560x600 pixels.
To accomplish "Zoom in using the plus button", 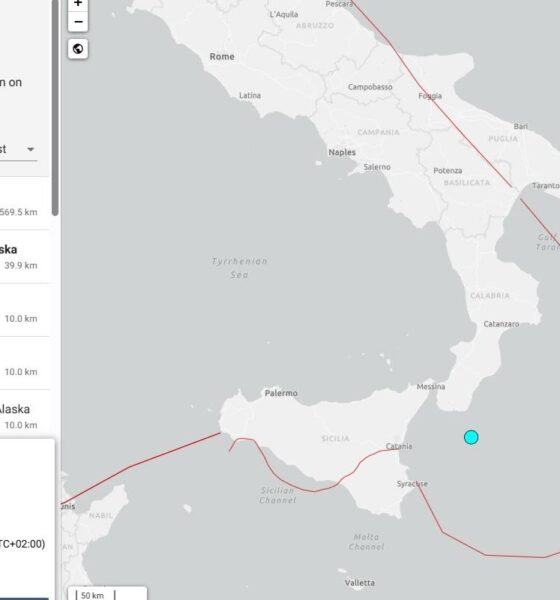I will (x=78, y=4).
